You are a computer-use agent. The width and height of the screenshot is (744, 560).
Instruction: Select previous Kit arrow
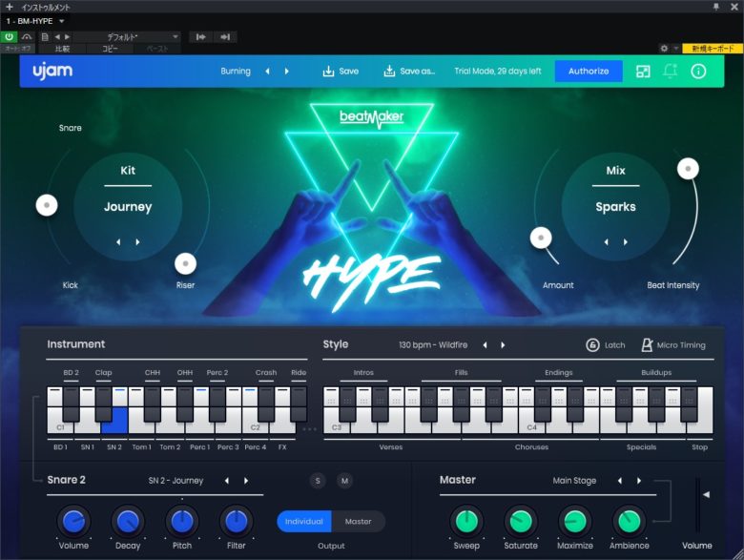tap(118, 242)
